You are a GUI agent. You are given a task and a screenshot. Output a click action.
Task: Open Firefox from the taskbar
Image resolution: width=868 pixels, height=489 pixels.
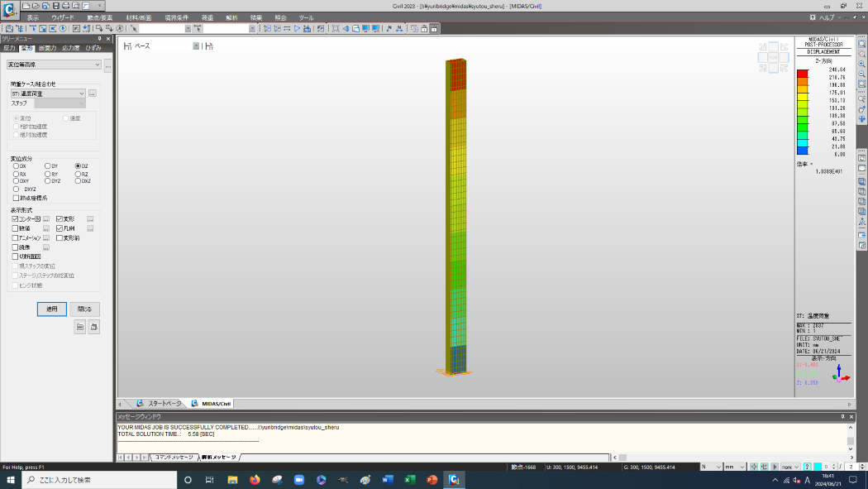pyautogui.click(x=255, y=480)
